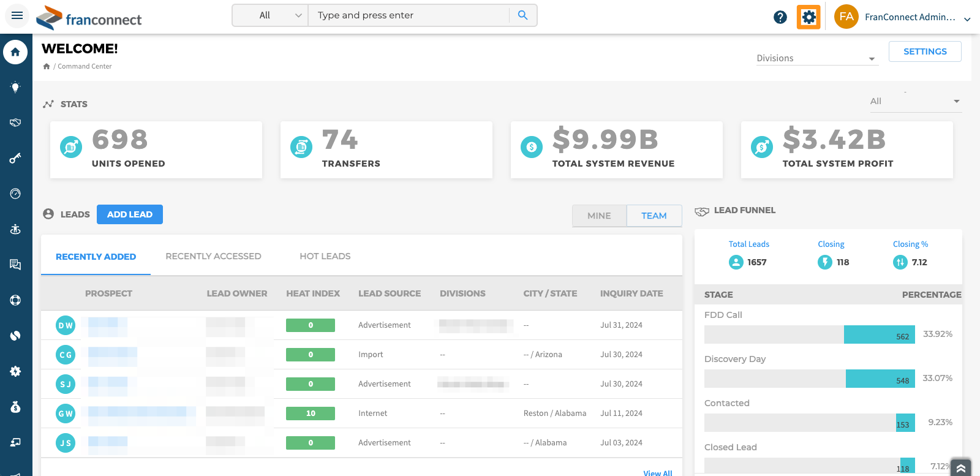980x476 pixels.
Task: Open the money bag finance sidebar module
Action: coord(15,407)
